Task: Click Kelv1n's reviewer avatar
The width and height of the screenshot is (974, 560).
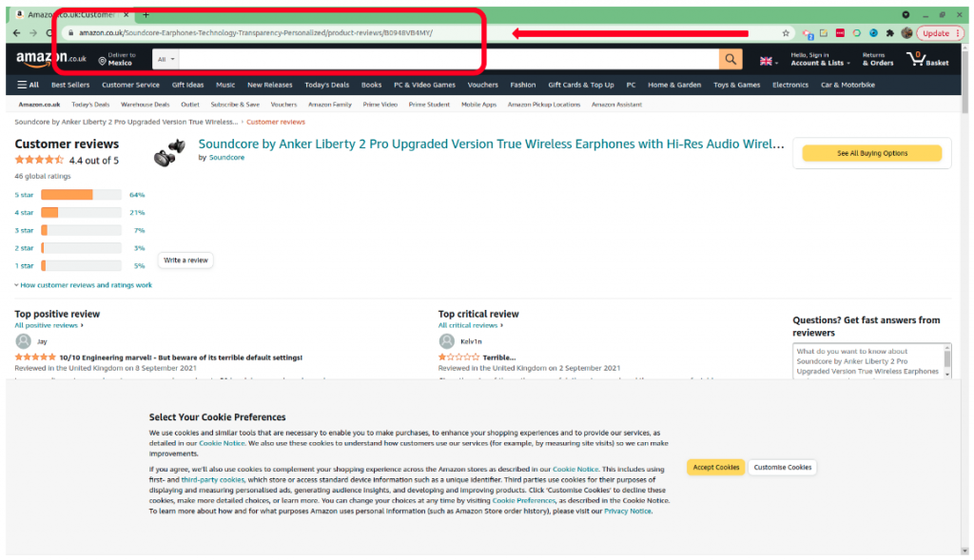Action: tap(447, 341)
